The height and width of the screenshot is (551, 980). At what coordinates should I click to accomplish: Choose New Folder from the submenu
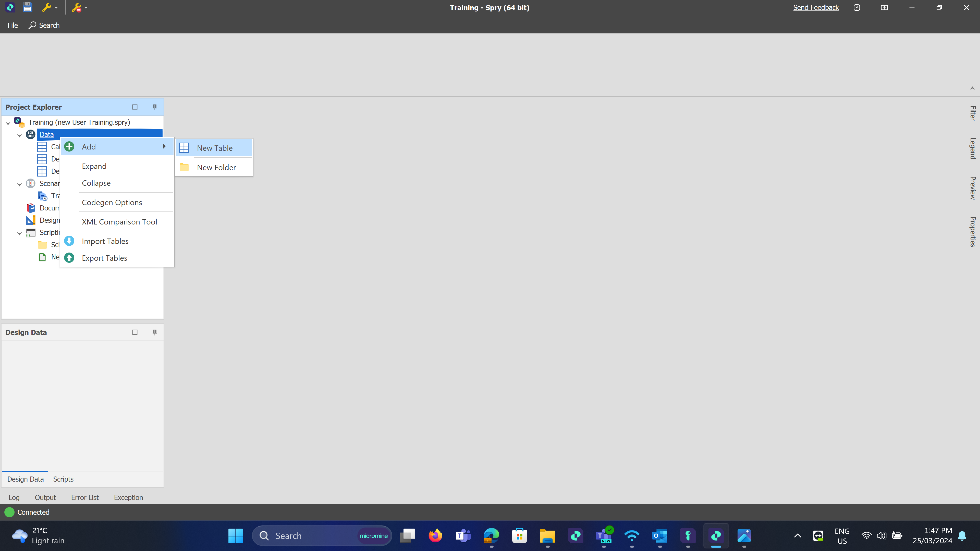(216, 167)
